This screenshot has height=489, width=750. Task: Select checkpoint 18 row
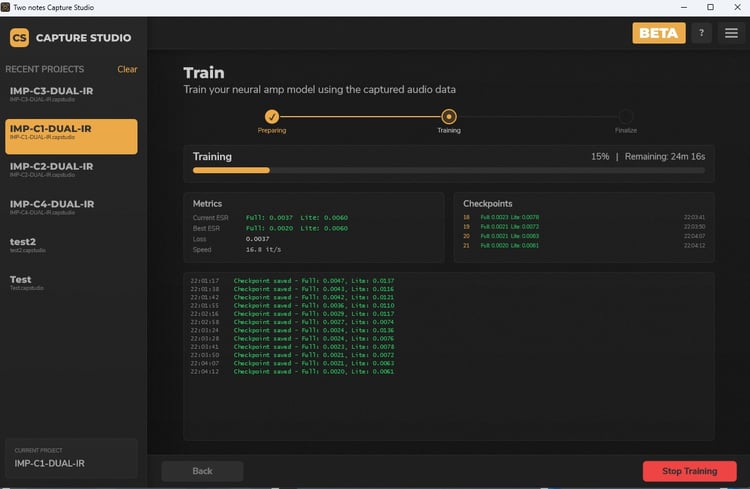(584, 217)
